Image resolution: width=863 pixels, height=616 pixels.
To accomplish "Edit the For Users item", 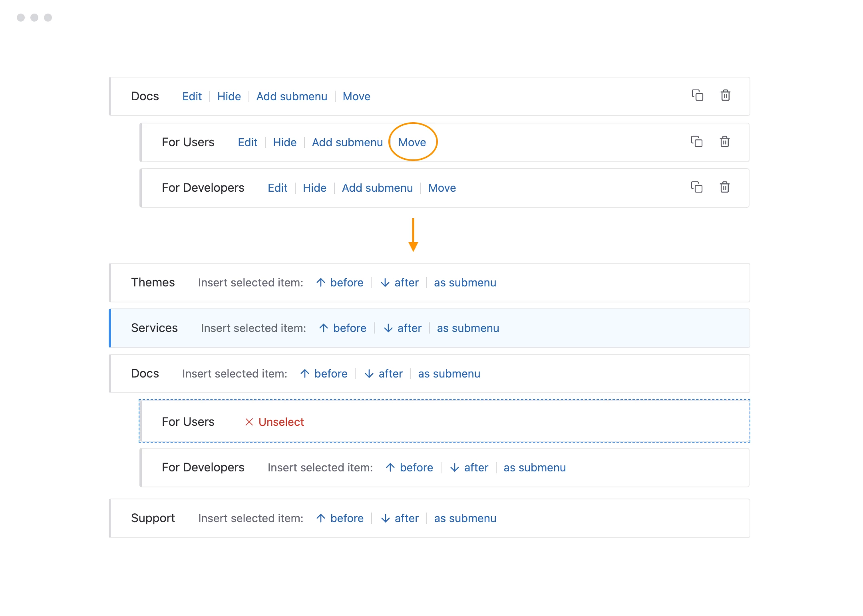I will click(x=247, y=142).
